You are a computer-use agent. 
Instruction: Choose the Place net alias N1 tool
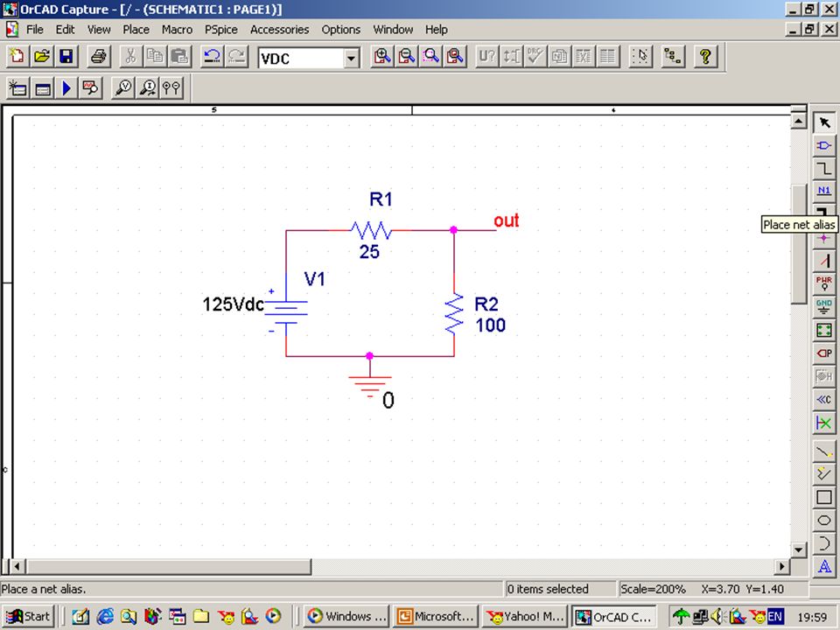coord(824,192)
